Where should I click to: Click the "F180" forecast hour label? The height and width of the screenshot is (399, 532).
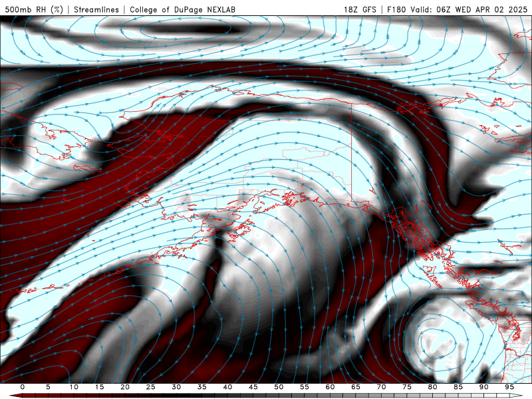pos(396,9)
